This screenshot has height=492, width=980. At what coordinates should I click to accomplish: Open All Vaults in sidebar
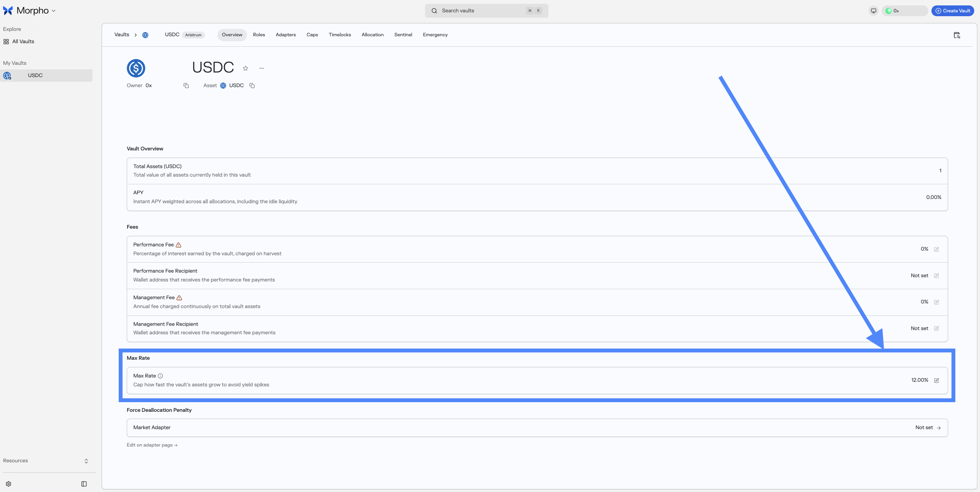[x=23, y=42]
